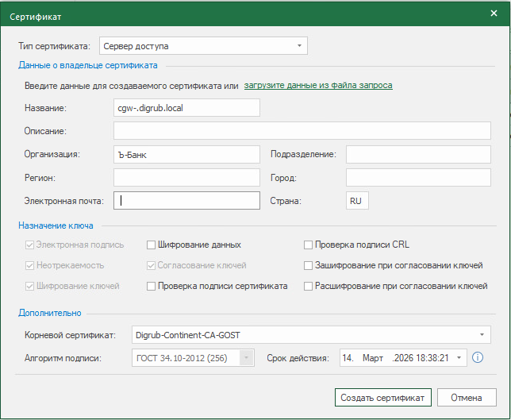511x420 pixels.
Task: Expand the Корневой сертификат dropdown
Action: tap(311, 335)
